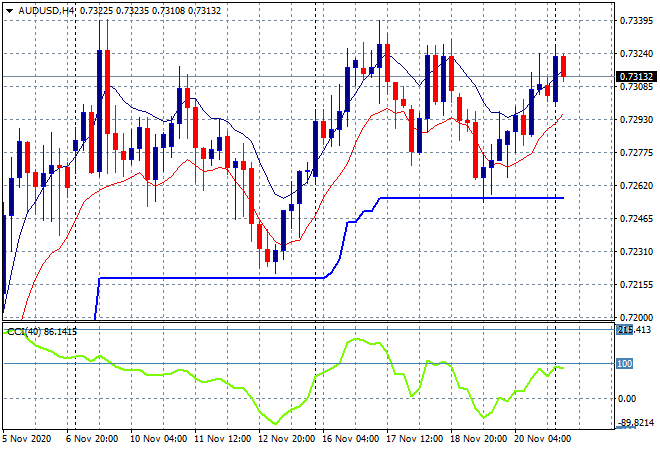The image size is (660, 450).
Task: Click the 6 Nov 20:00 time label
Action: (x=92, y=439)
